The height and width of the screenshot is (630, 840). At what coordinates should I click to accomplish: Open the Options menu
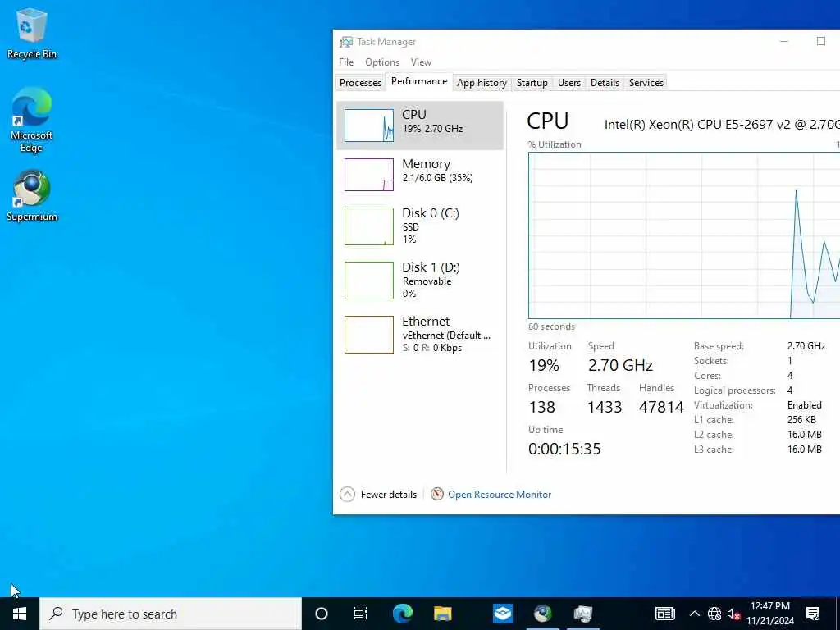[x=382, y=62]
